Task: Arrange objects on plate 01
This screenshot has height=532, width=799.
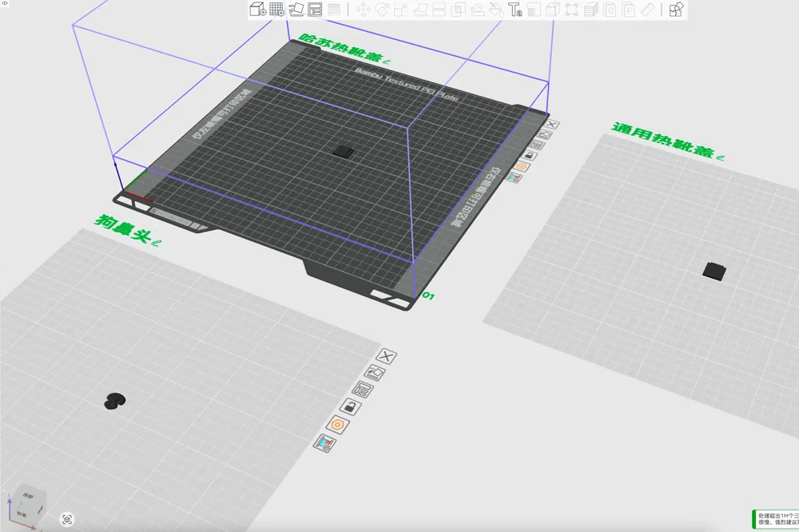Action: tap(537, 145)
